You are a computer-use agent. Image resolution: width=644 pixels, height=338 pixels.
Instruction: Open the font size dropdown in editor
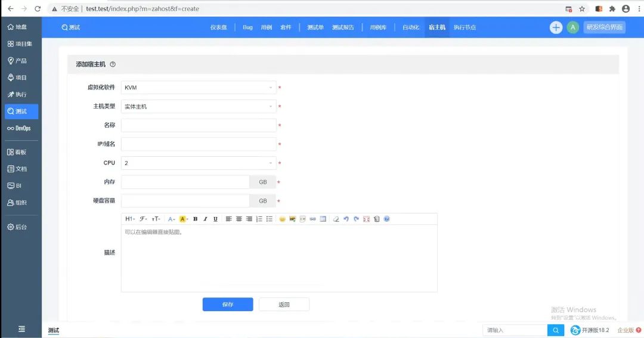pyautogui.click(x=156, y=219)
